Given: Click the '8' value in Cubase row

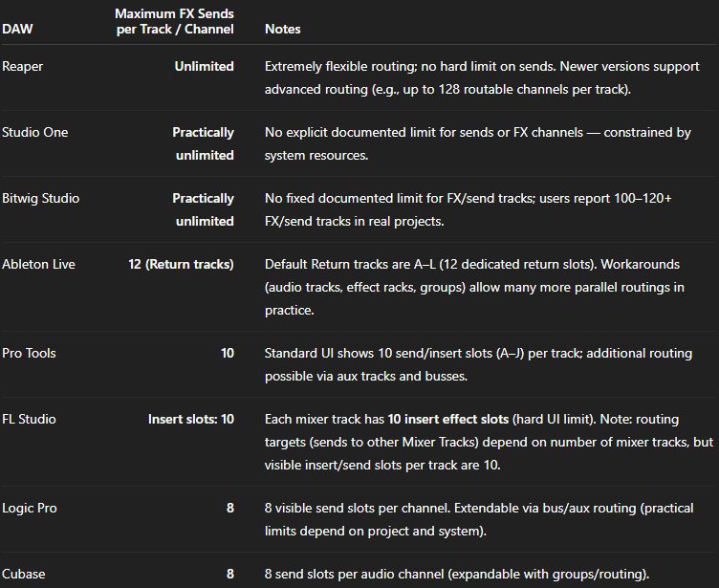Looking at the screenshot, I should (230, 575).
